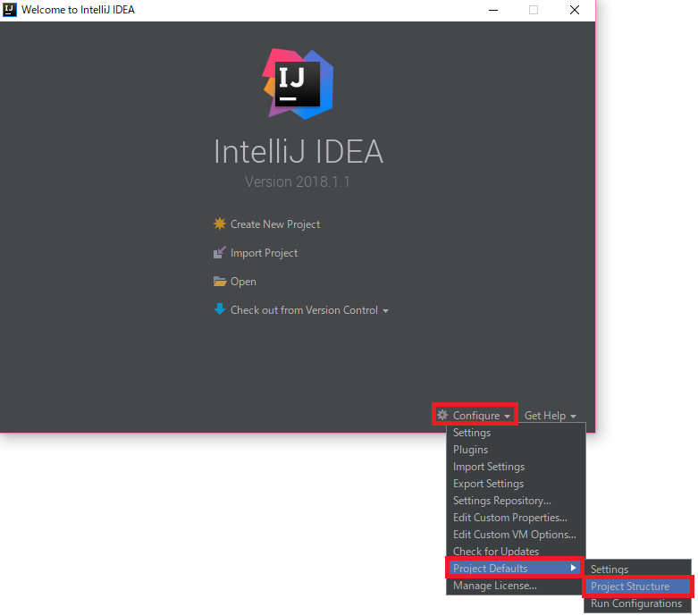Open Run Configurations in the submenu
The height and width of the screenshot is (616, 698).
pos(637,603)
